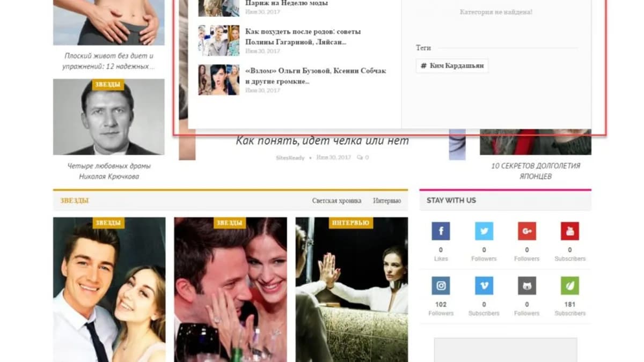Open Как понять, идет челка или нет
This screenshot has width=644, height=362.
323,141
